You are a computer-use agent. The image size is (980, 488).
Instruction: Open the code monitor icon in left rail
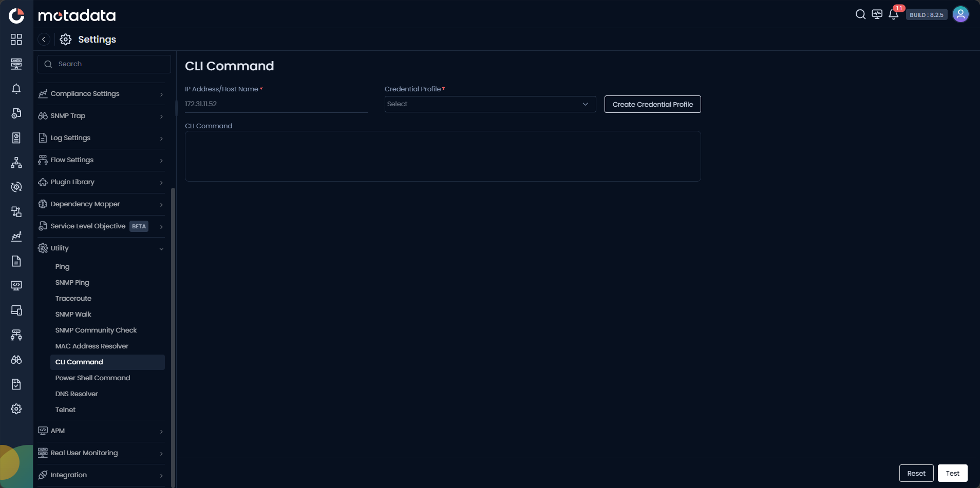(16, 286)
